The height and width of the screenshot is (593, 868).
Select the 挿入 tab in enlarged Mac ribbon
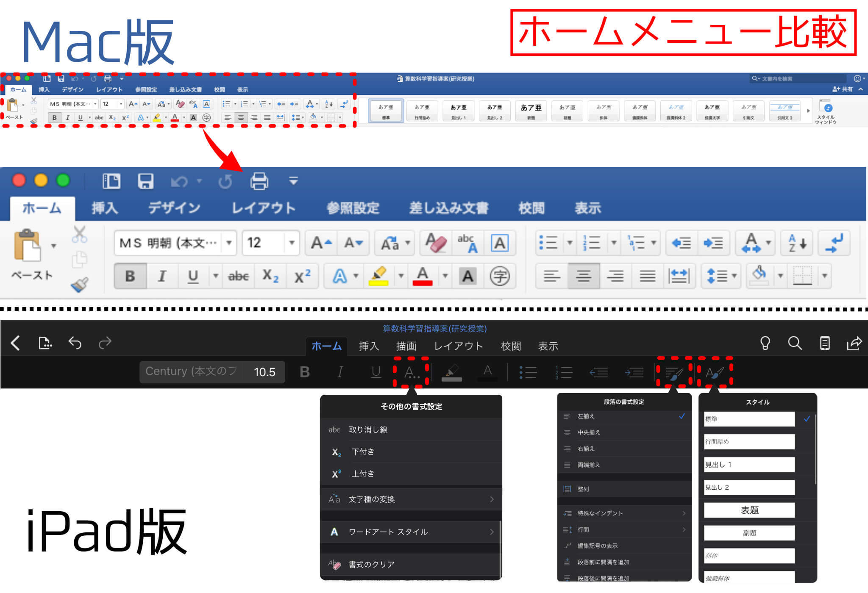pos(105,208)
